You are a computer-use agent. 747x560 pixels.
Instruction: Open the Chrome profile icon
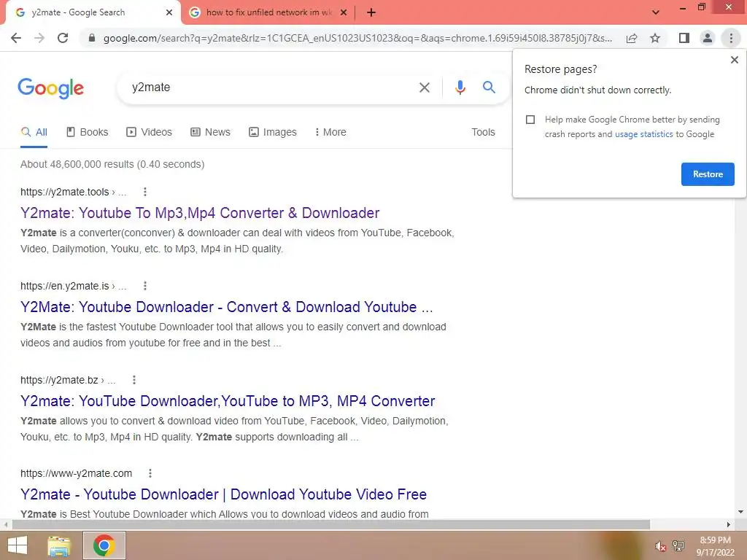click(708, 38)
